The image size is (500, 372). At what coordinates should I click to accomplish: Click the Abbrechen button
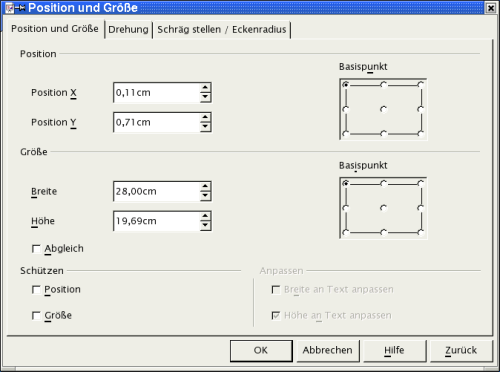click(x=327, y=351)
